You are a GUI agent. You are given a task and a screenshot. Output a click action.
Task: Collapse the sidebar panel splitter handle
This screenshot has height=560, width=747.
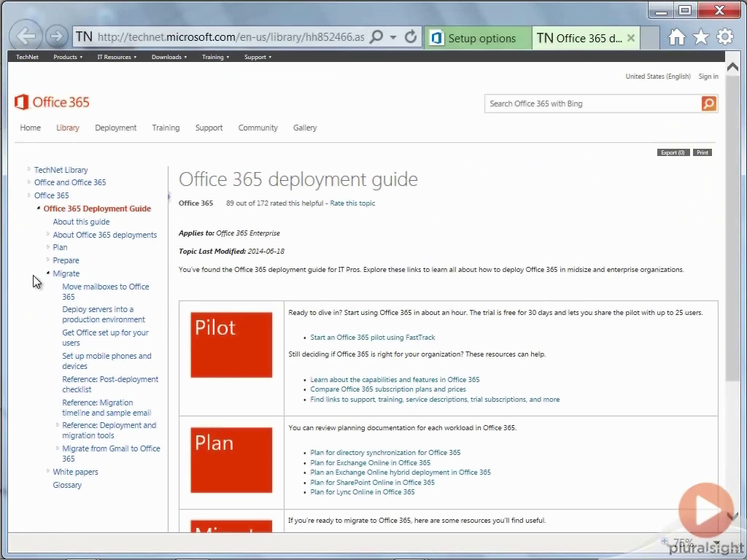coord(169,196)
